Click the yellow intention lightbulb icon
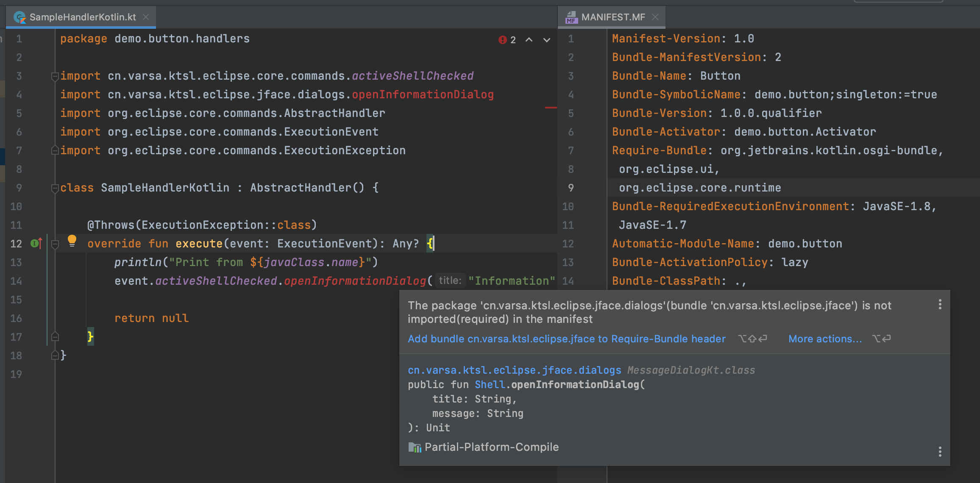980x483 pixels. 72,241
